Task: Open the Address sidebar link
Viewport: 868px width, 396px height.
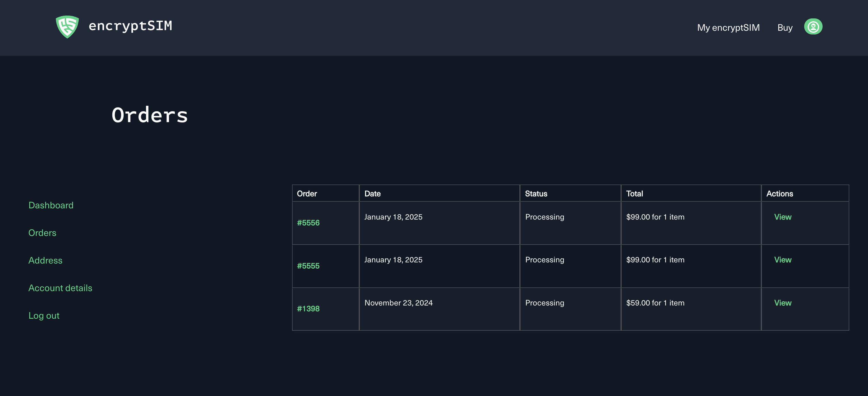Action: (45, 261)
